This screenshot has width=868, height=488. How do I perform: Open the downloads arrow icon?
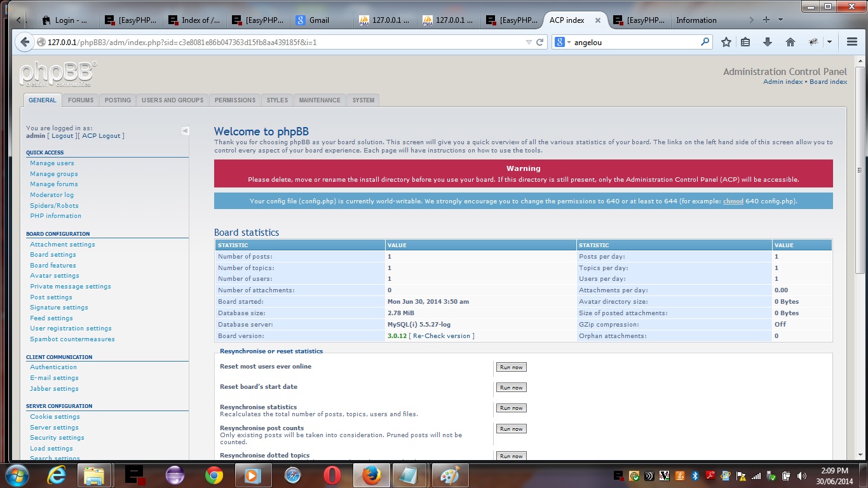pyautogui.click(x=768, y=42)
